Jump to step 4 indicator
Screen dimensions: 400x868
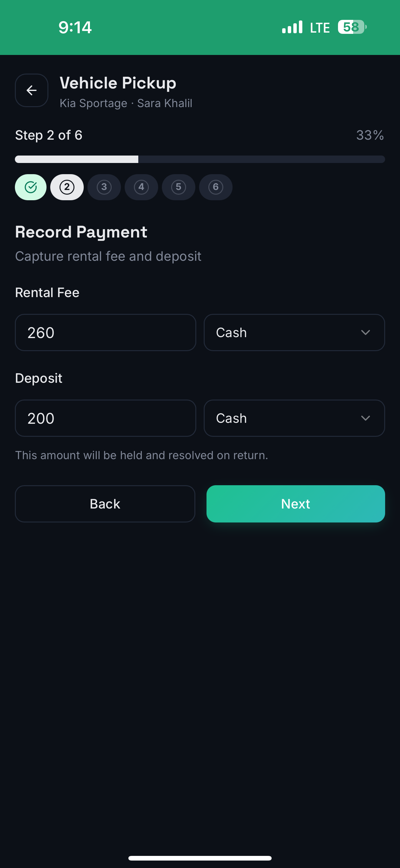pos(141,187)
